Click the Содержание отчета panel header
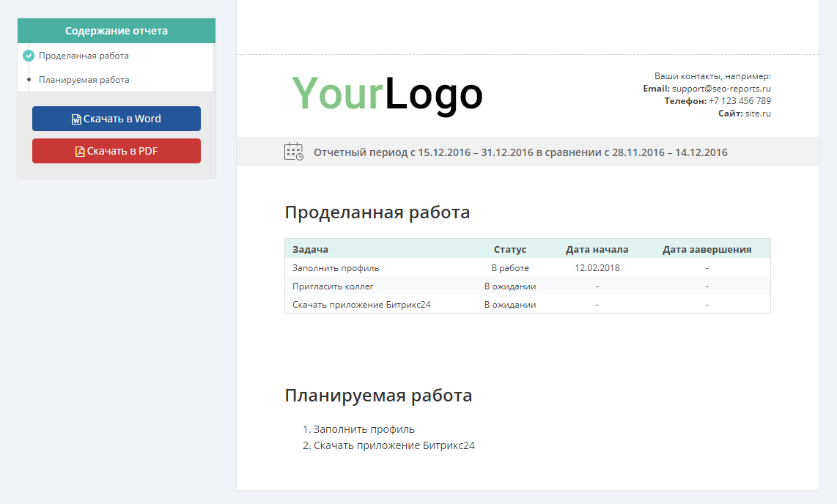 click(x=117, y=31)
